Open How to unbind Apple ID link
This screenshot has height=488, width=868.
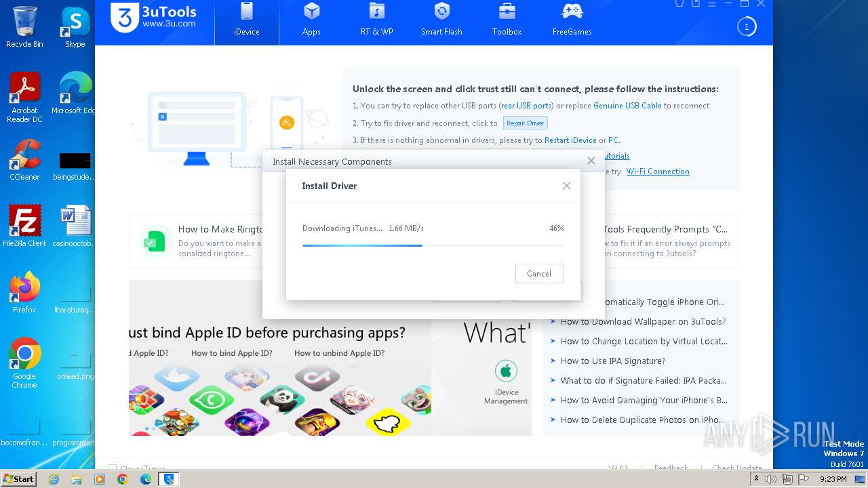pyautogui.click(x=339, y=353)
